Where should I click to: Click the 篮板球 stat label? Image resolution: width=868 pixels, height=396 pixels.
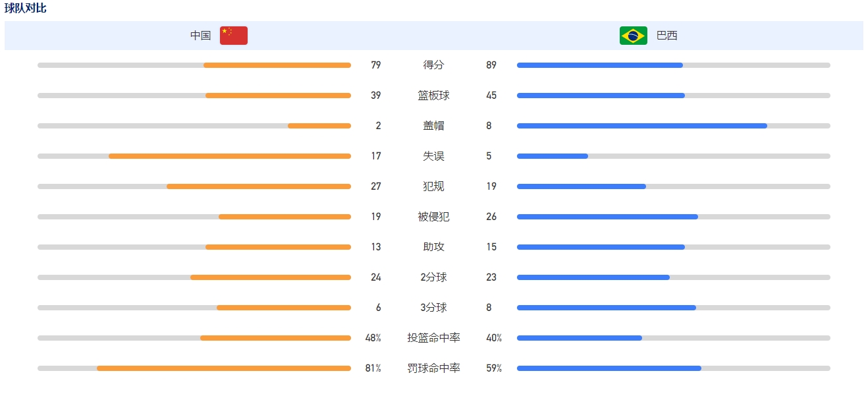[434, 96]
